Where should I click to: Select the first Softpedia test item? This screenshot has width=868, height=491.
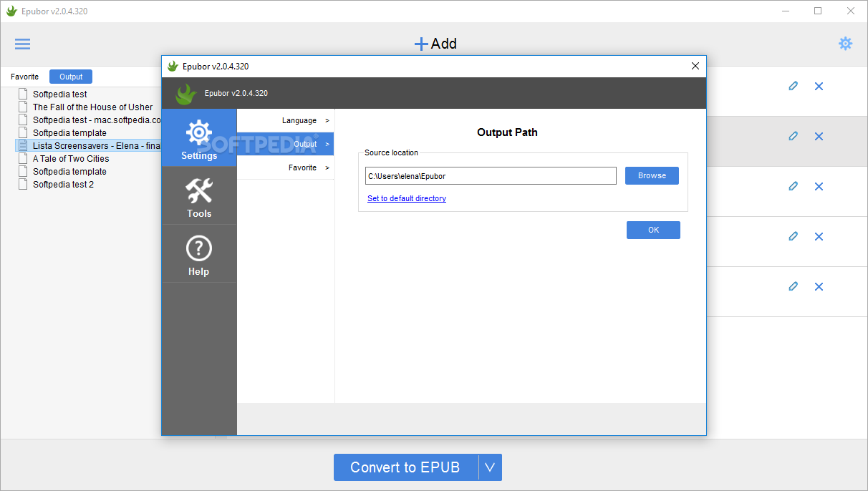60,94
